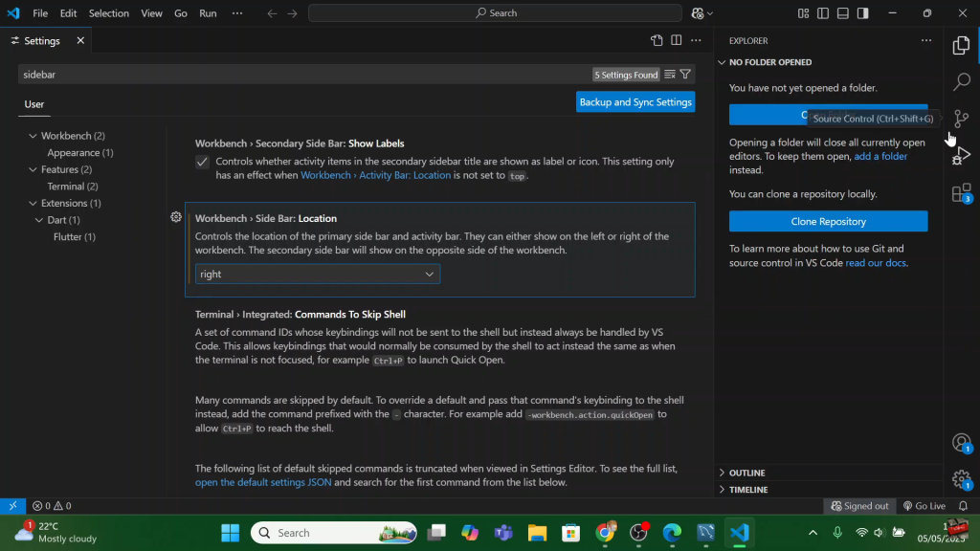Open Run menu
The width and height of the screenshot is (980, 551).
click(x=208, y=13)
